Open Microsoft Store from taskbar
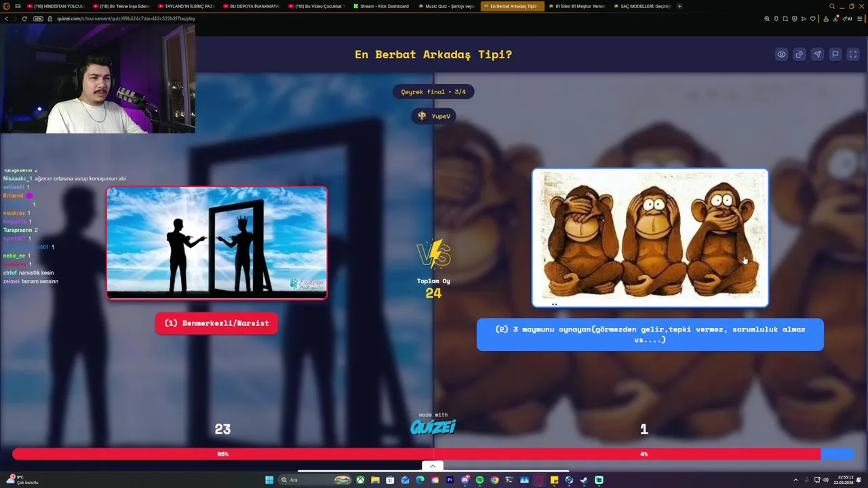 tap(390, 480)
